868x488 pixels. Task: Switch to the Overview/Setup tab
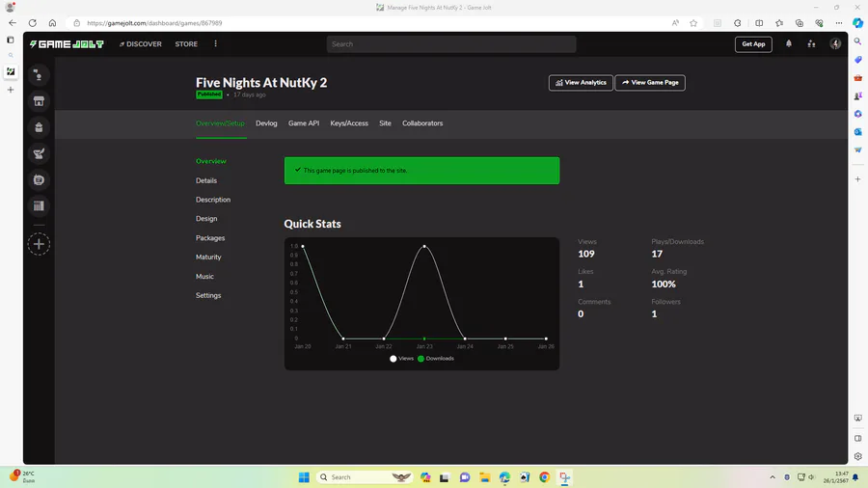point(220,123)
